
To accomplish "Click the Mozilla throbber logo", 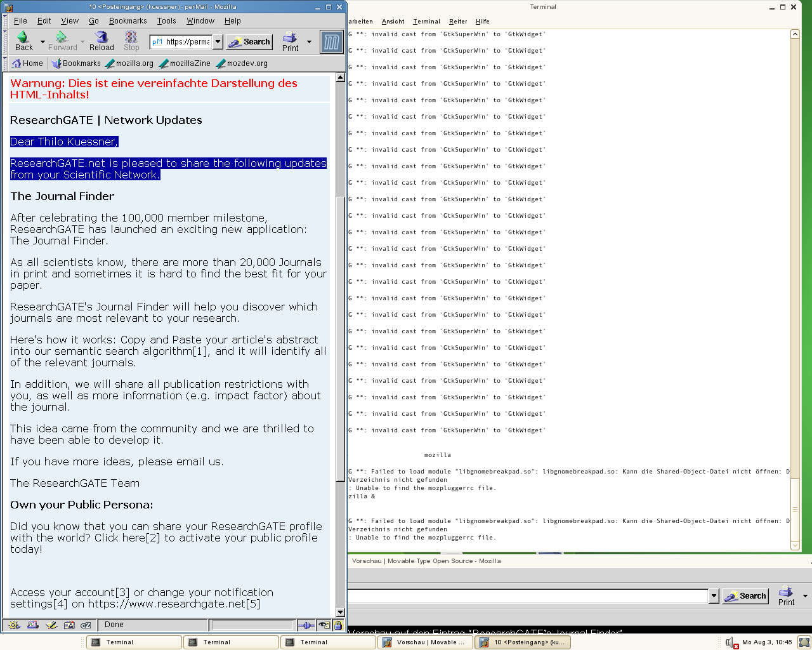I will (332, 43).
